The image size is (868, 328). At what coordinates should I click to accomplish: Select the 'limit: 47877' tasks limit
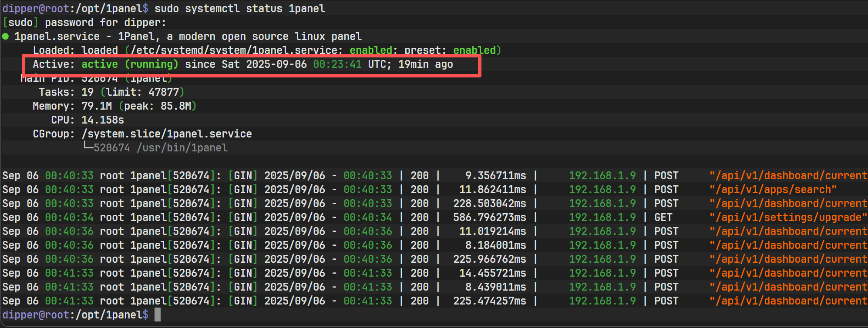point(142,92)
